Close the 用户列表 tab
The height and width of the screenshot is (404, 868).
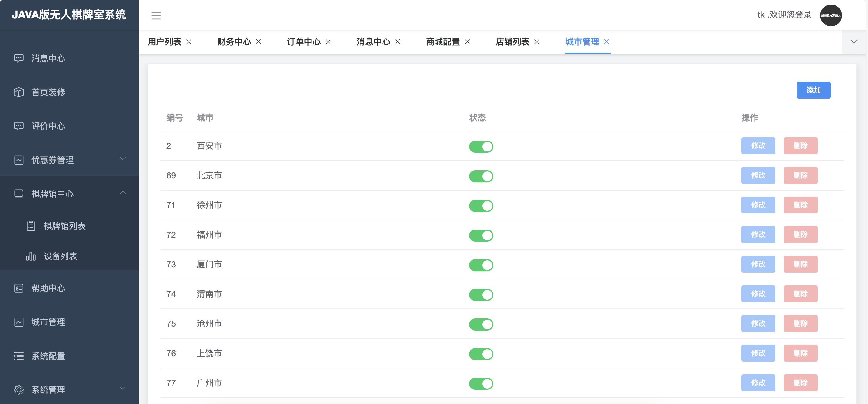coord(189,41)
